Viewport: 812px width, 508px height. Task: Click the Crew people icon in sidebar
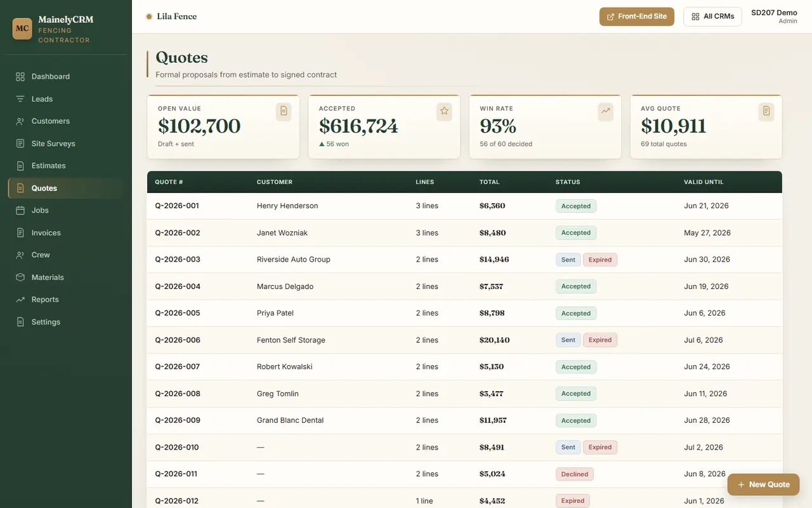coord(20,255)
